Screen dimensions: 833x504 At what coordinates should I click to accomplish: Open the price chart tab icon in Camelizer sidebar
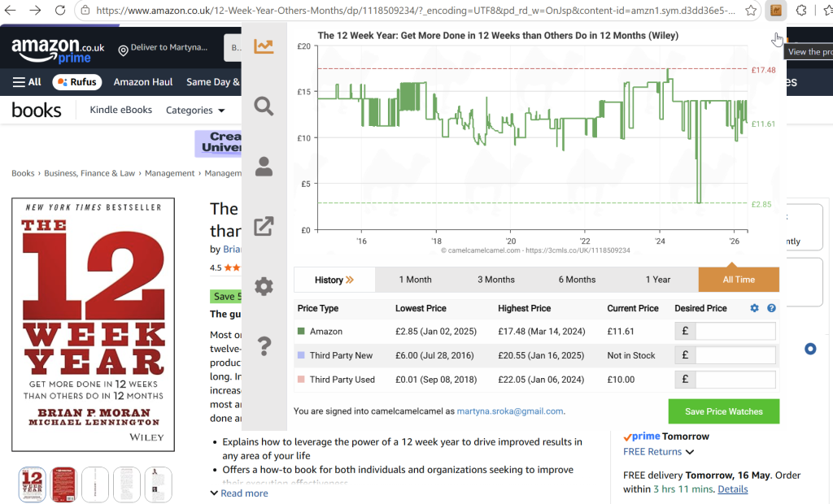coord(264,46)
